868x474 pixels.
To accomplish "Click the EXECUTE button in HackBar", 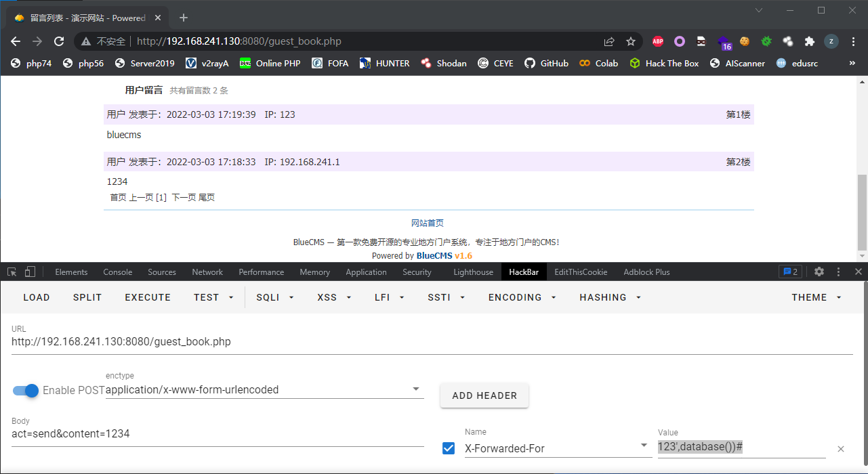I will (x=148, y=297).
